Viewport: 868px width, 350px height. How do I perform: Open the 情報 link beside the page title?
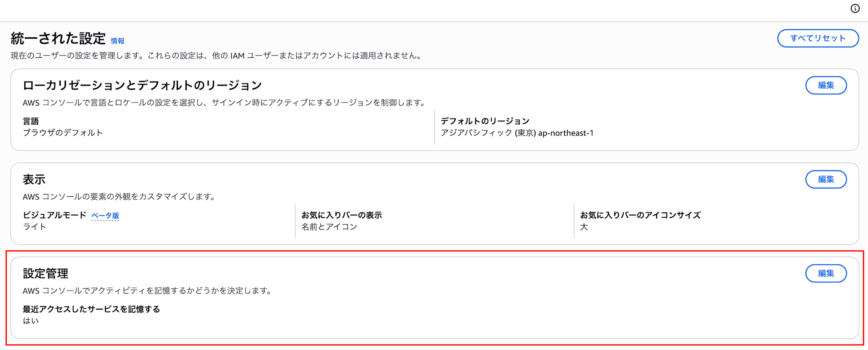(x=117, y=41)
